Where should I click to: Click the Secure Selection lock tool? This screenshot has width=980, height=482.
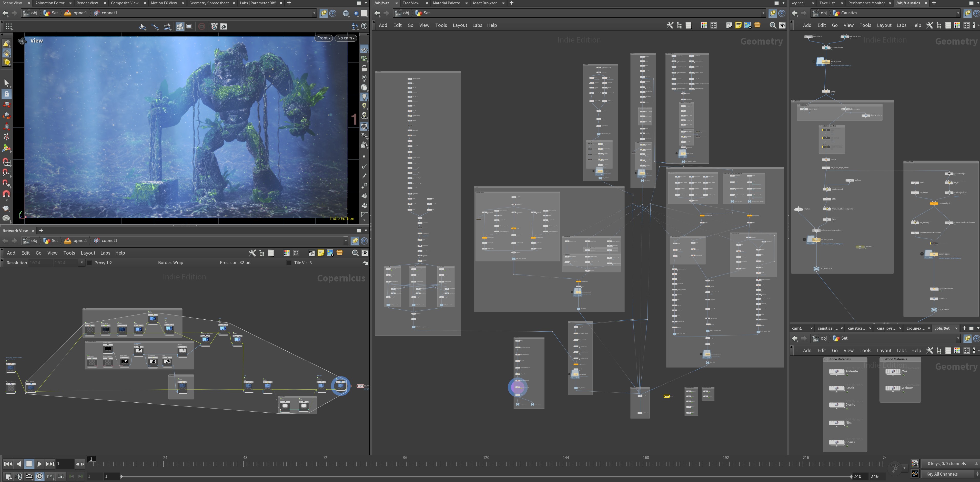(x=6, y=93)
